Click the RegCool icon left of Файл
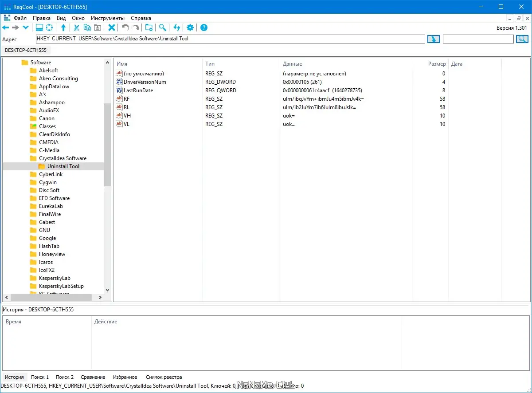 click(x=7, y=18)
